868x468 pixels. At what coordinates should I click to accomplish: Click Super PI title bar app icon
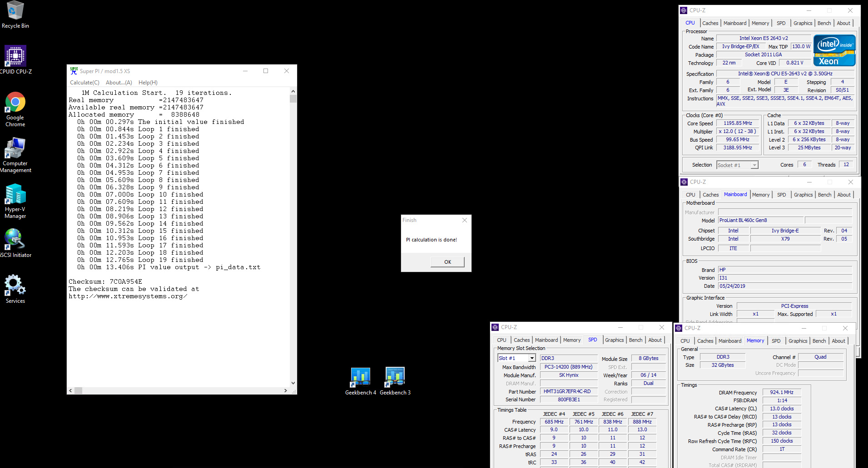74,71
